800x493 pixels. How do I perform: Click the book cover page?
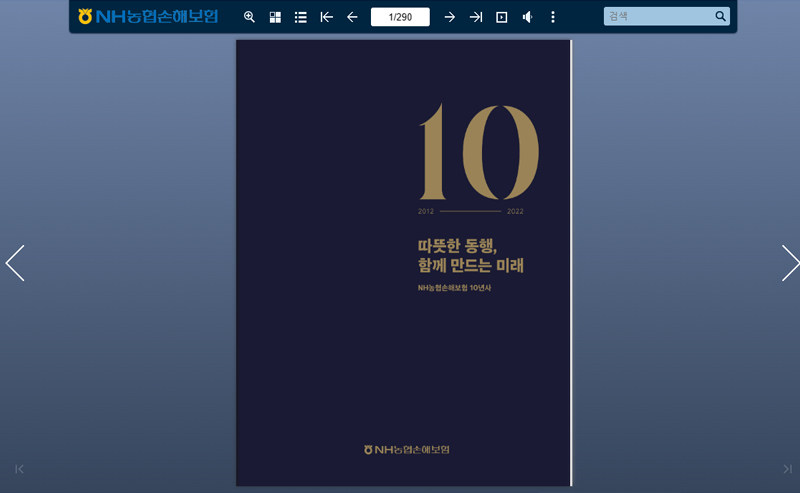(x=403, y=263)
